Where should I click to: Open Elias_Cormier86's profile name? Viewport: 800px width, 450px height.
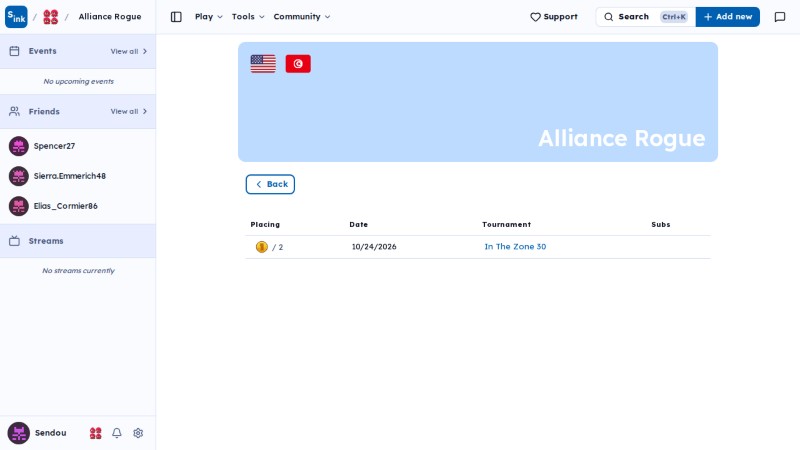[x=65, y=206]
